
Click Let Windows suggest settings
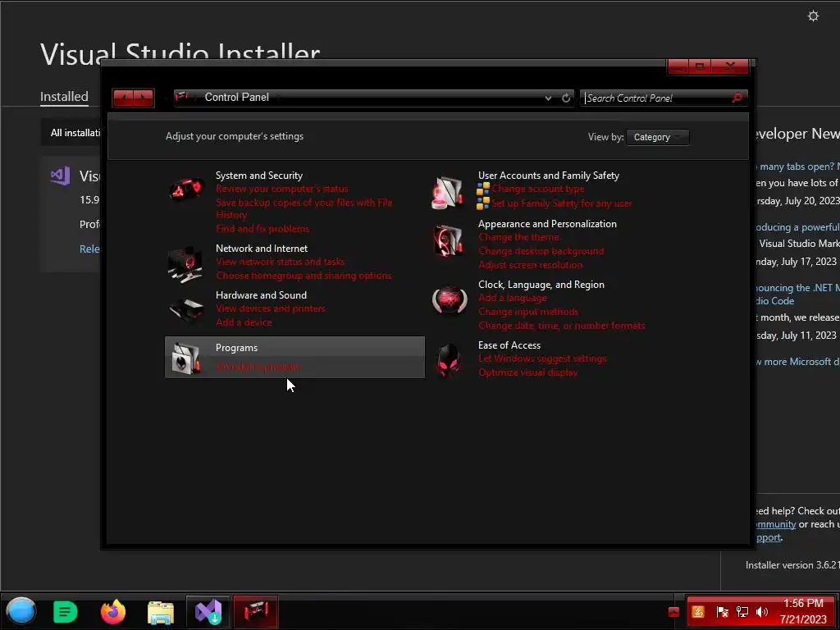point(542,358)
